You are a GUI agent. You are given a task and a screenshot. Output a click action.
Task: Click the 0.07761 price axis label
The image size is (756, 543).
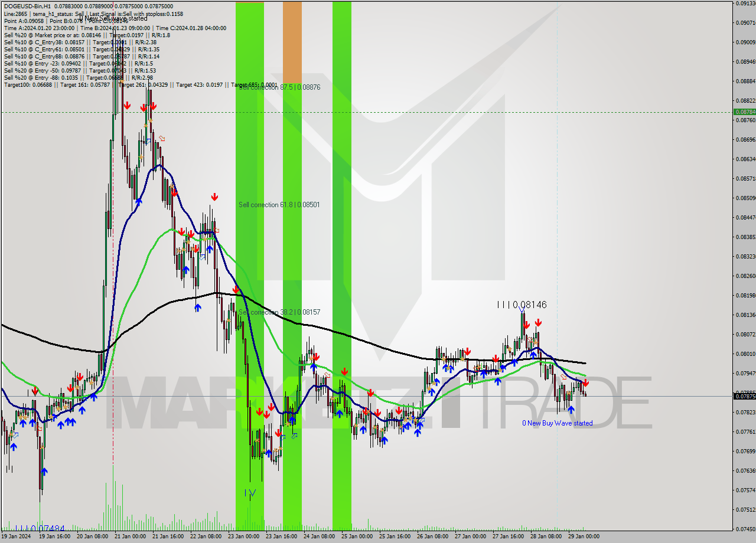pos(745,431)
